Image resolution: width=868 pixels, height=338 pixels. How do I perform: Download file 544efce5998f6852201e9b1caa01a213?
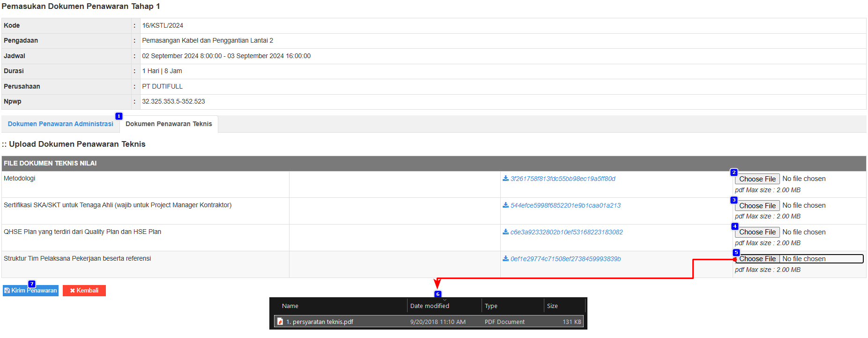pyautogui.click(x=562, y=205)
